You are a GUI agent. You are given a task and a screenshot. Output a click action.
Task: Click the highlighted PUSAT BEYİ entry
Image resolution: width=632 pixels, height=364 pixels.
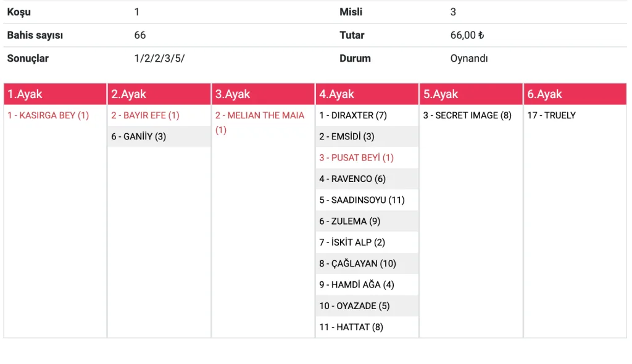(356, 157)
